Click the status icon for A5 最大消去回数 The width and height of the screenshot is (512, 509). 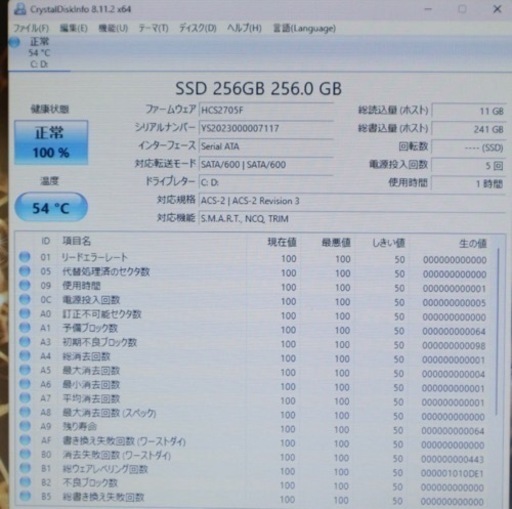25,370
